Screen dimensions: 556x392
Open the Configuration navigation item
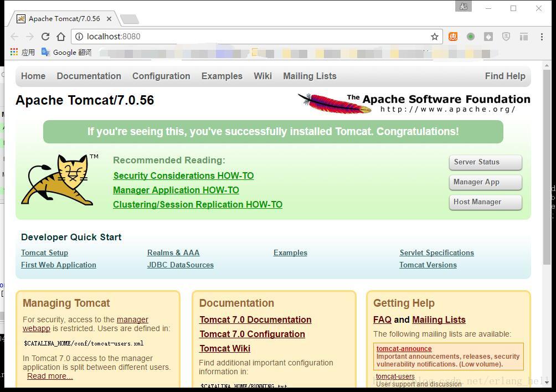[161, 76]
